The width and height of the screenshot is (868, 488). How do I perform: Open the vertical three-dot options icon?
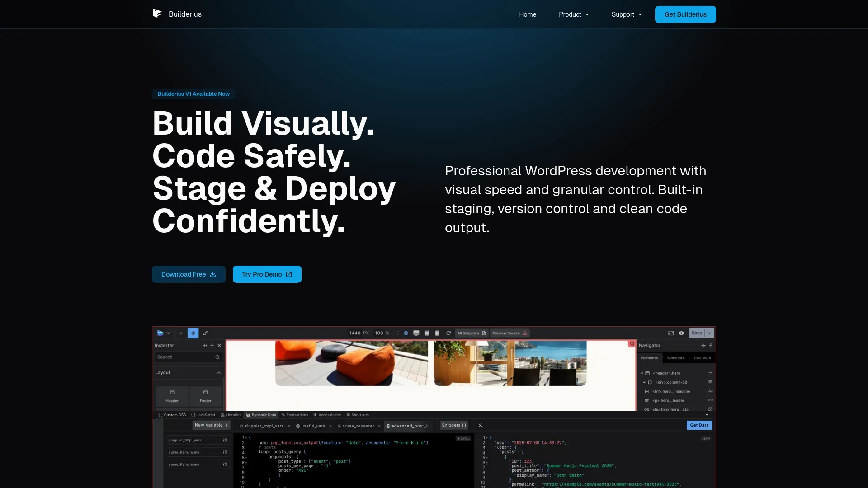point(398,333)
